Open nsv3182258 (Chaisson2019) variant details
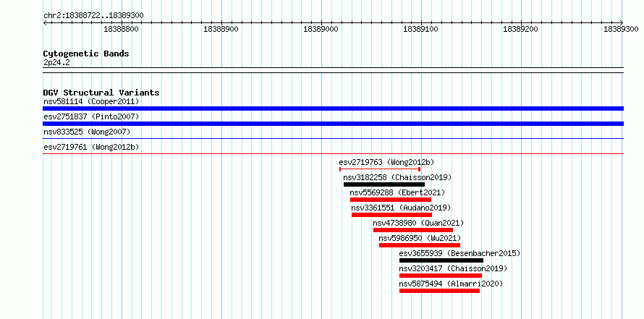Image resolution: width=644 pixels, height=319 pixels. coord(397,177)
